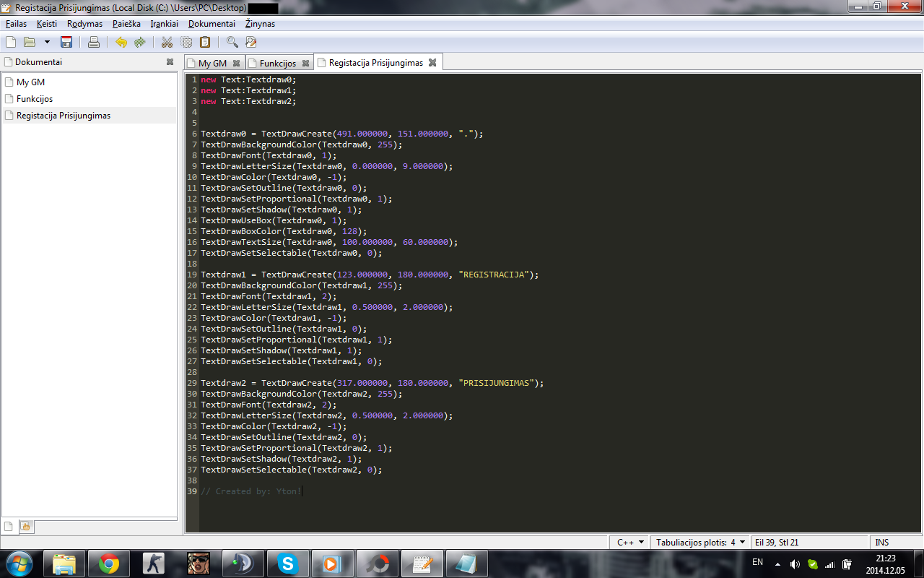Click the EN language indicator

point(757,562)
